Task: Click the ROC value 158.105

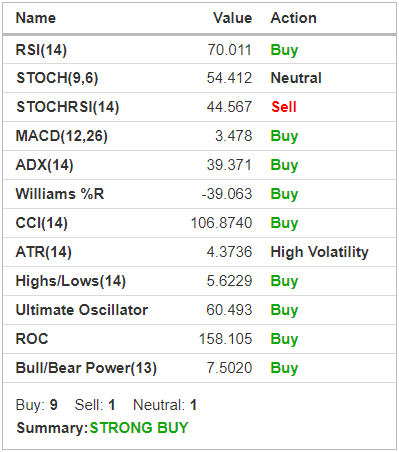Action: tap(225, 339)
